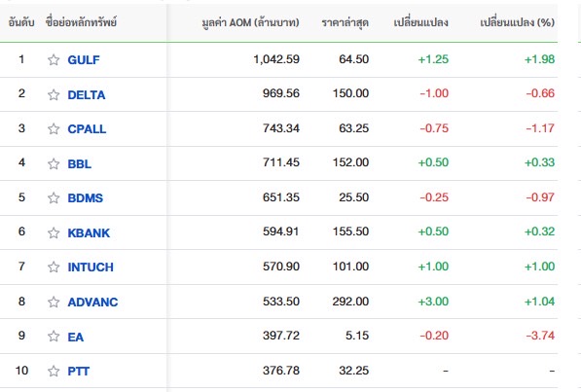581x392 pixels.
Task: Click the star icon beside PTT
Action: point(54,371)
